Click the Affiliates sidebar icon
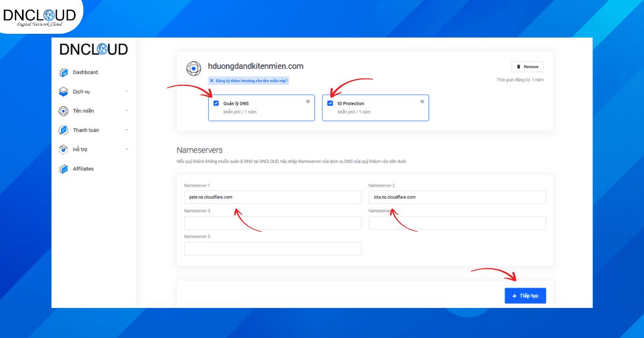Viewport: 644px width, 338px height. pos(63,169)
